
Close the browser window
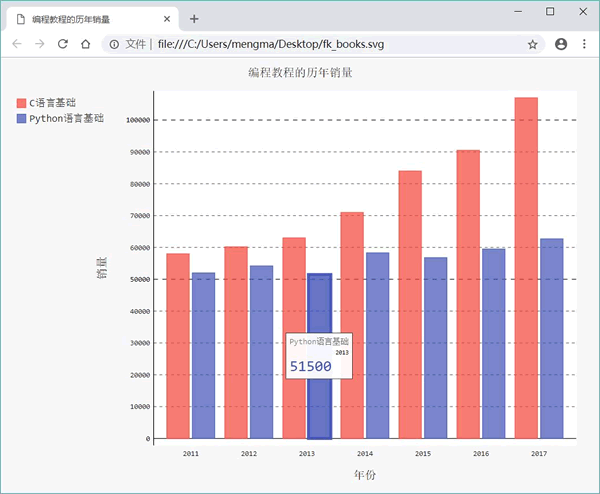click(583, 11)
